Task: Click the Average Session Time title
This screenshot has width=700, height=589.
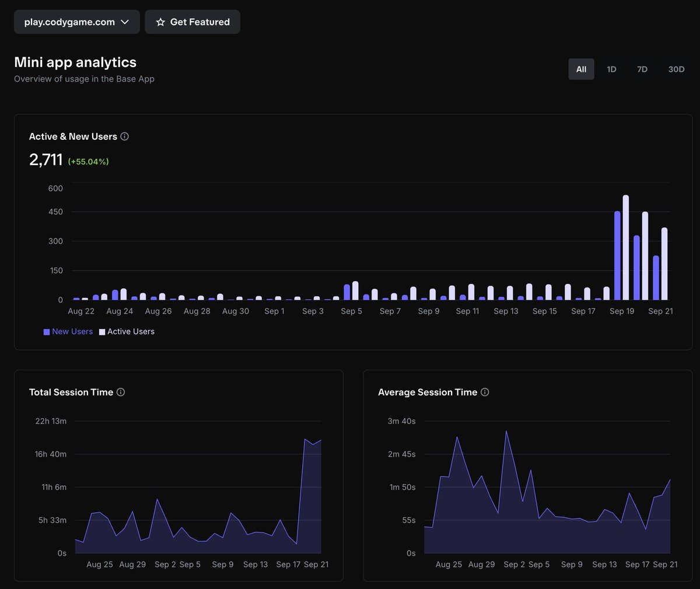Action: [428, 392]
